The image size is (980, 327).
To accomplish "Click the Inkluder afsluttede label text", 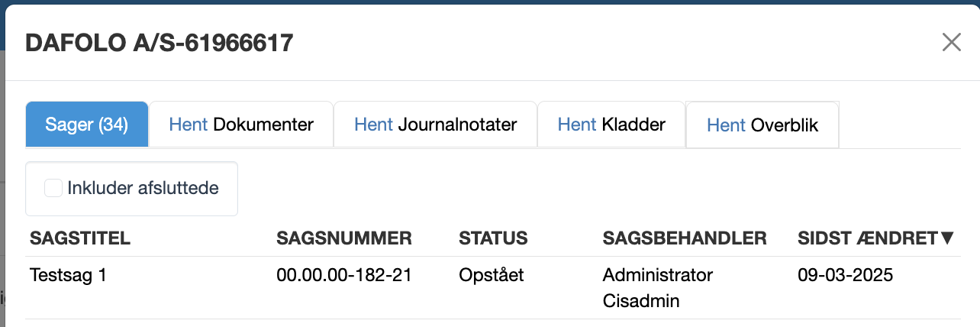I will (143, 188).
